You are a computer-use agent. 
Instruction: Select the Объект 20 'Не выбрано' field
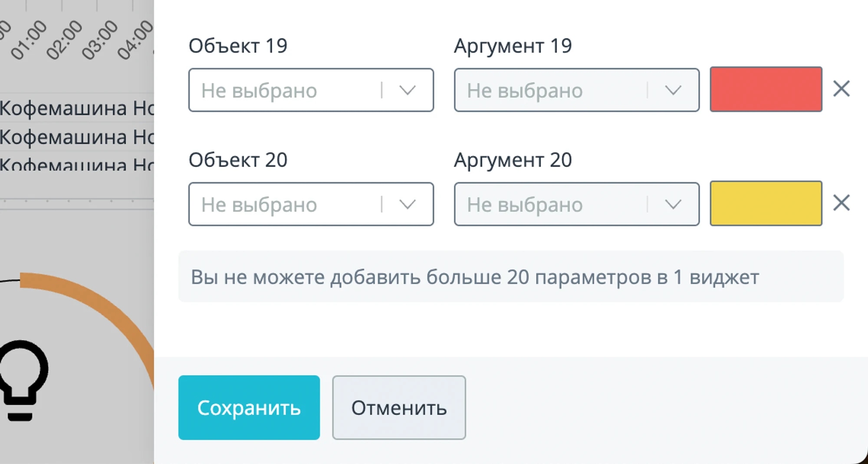coord(311,204)
